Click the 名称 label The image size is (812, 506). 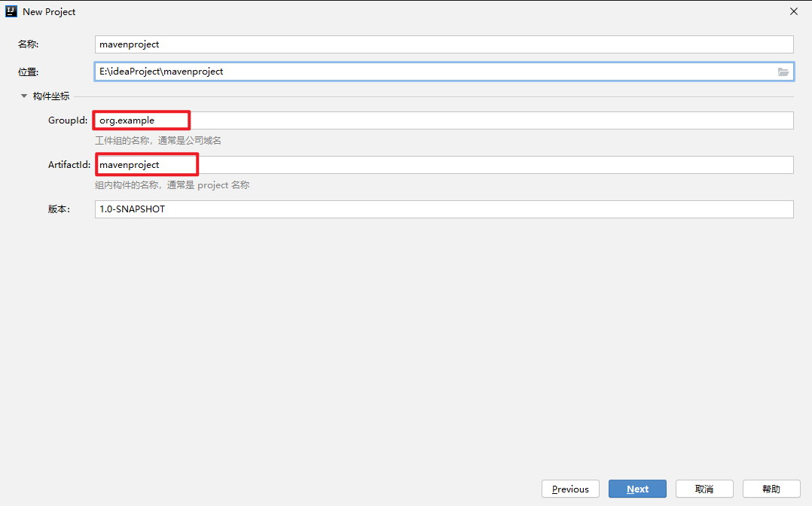tap(28, 44)
